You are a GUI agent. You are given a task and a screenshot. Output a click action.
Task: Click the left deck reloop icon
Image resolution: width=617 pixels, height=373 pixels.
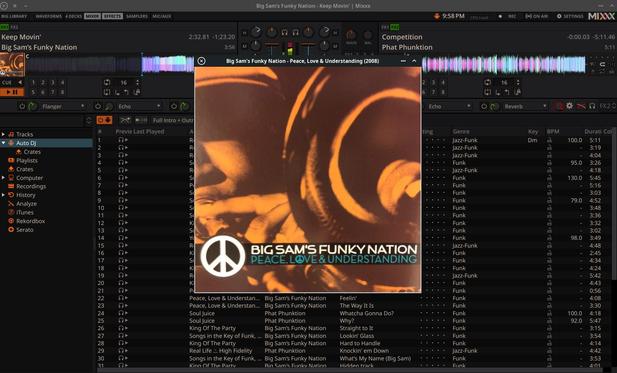click(x=137, y=92)
